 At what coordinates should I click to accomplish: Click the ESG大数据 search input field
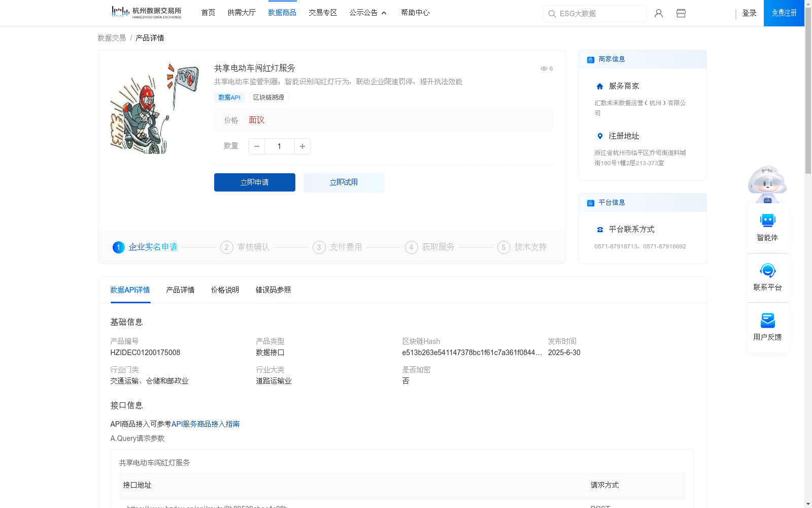[x=595, y=14]
